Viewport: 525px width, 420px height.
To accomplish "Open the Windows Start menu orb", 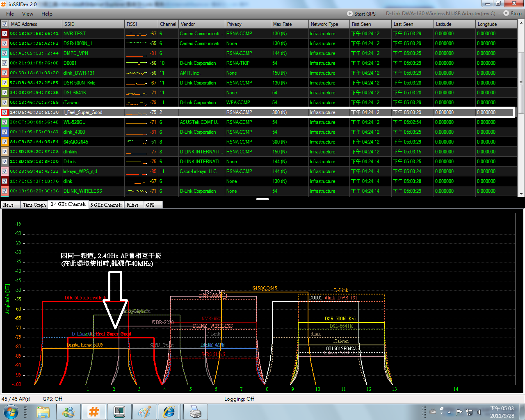I will 11,411.
